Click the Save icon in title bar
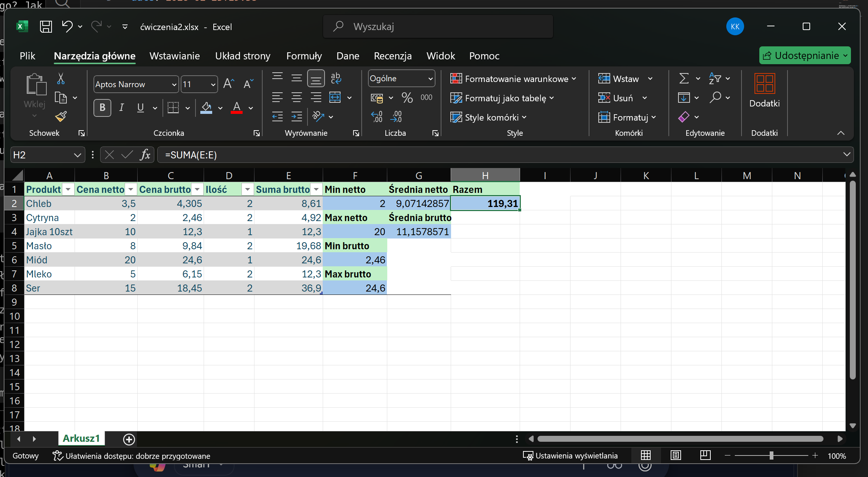 click(x=46, y=27)
